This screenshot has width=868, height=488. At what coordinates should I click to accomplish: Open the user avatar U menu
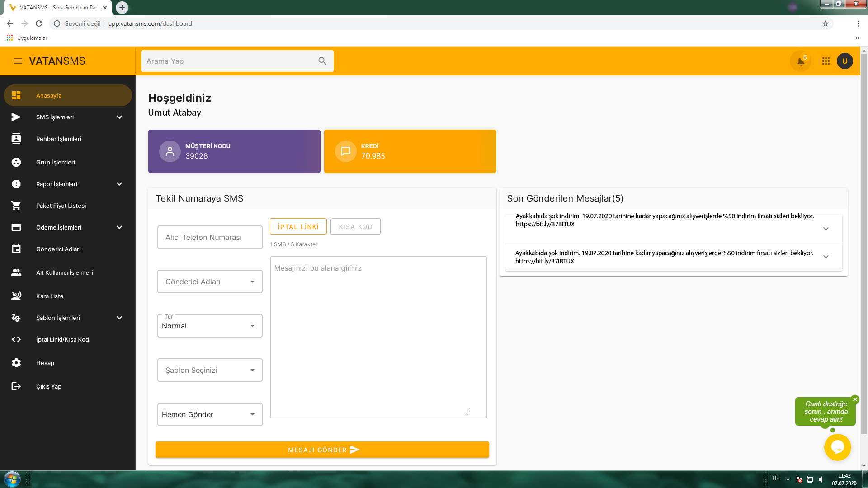(844, 61)
